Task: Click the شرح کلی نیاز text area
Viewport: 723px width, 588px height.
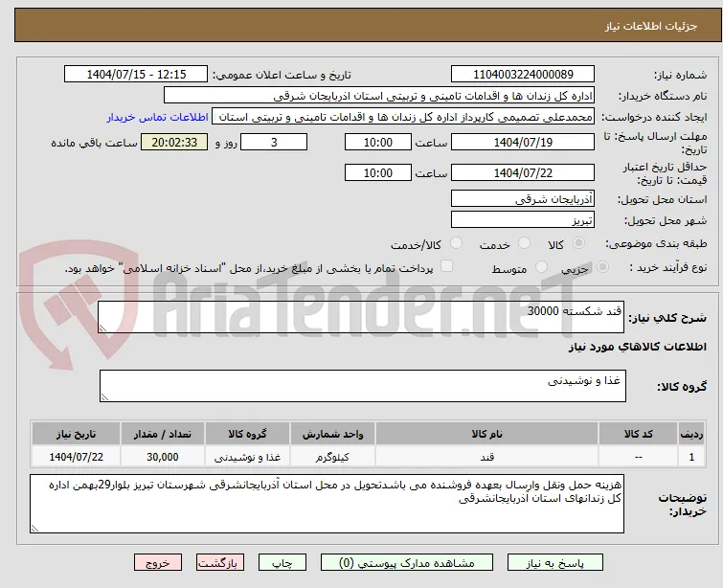Action: click(361, 317)
